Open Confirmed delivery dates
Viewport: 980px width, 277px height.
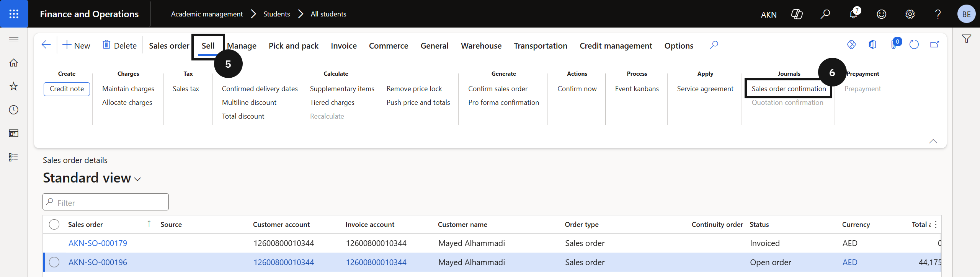pyautogui.click(x=260, y=89)
